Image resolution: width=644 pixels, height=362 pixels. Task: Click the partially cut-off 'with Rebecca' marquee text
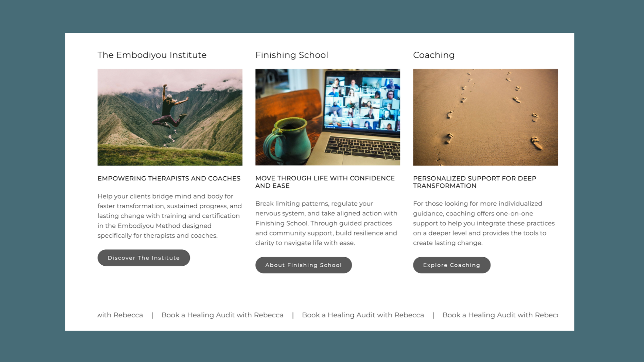120,315
